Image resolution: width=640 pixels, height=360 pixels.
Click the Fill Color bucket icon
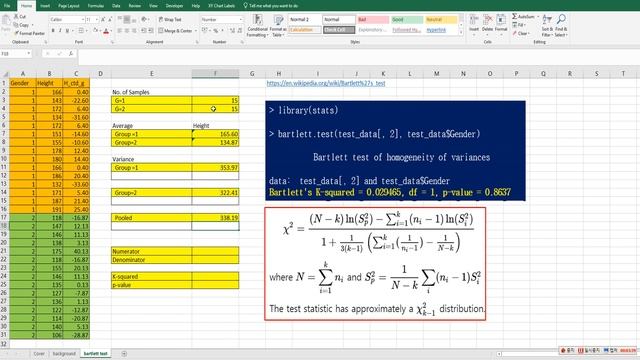[x=95, y=31]
